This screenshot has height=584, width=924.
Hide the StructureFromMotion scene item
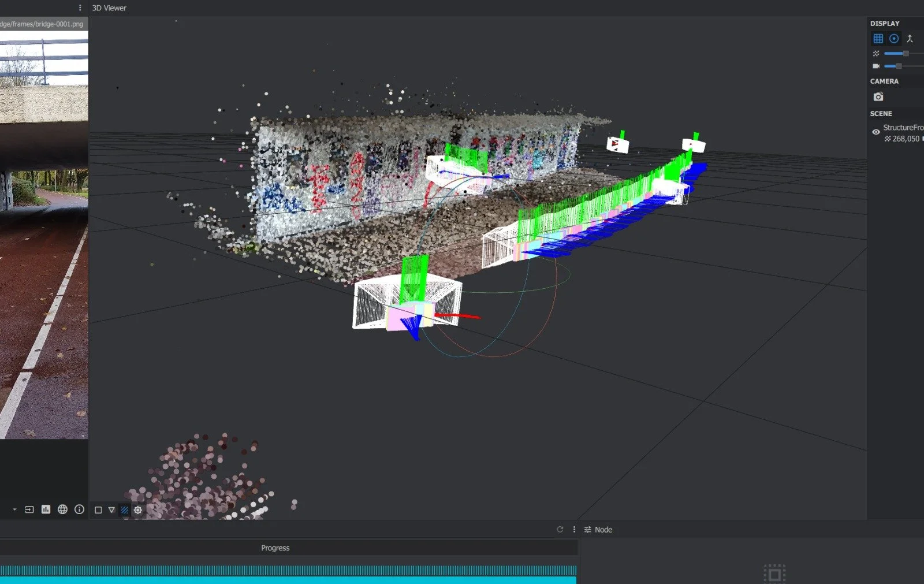(x=876, y=132)
